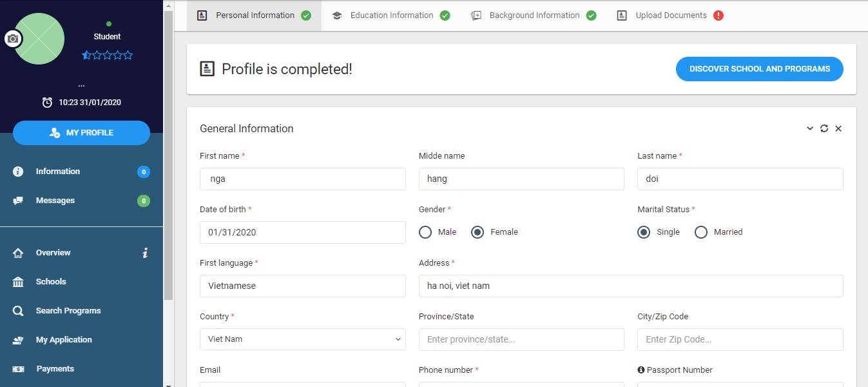
Task: Open the MY PROFILE button
Action: tap(81, 133)
